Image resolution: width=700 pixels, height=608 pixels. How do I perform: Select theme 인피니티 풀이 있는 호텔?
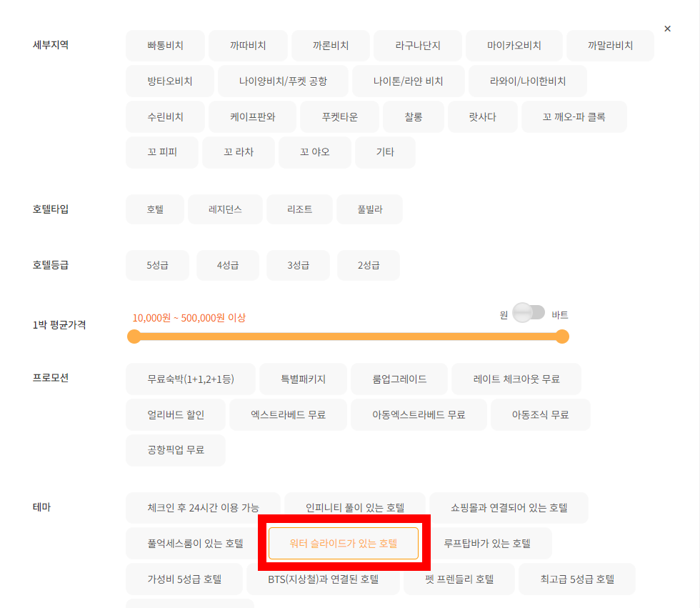(355, 508)
